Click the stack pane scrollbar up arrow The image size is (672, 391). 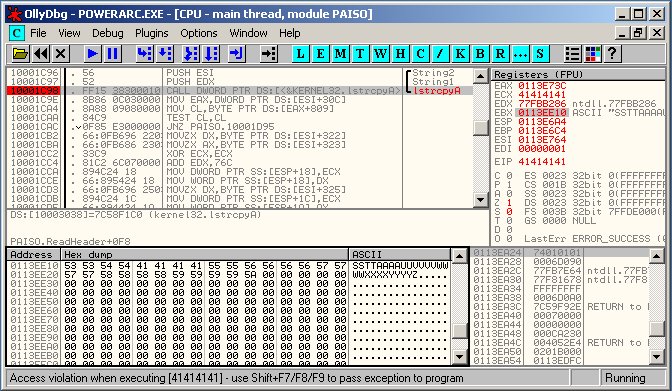pyautogui.click(x=656, y=256)
